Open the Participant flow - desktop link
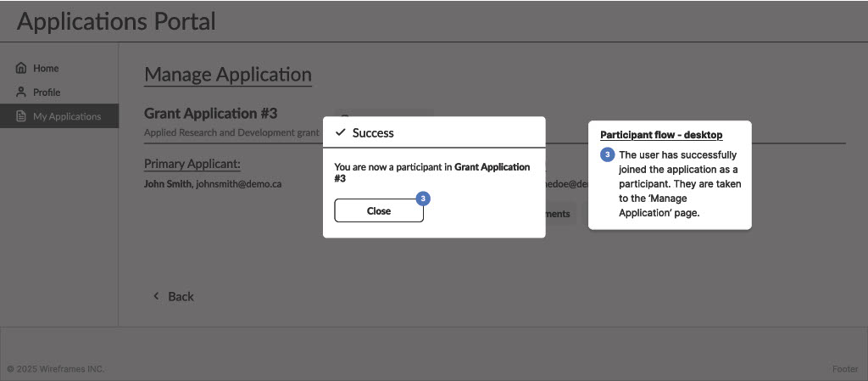This screenshot has height=381, width=868. click(x=661, y=135)
